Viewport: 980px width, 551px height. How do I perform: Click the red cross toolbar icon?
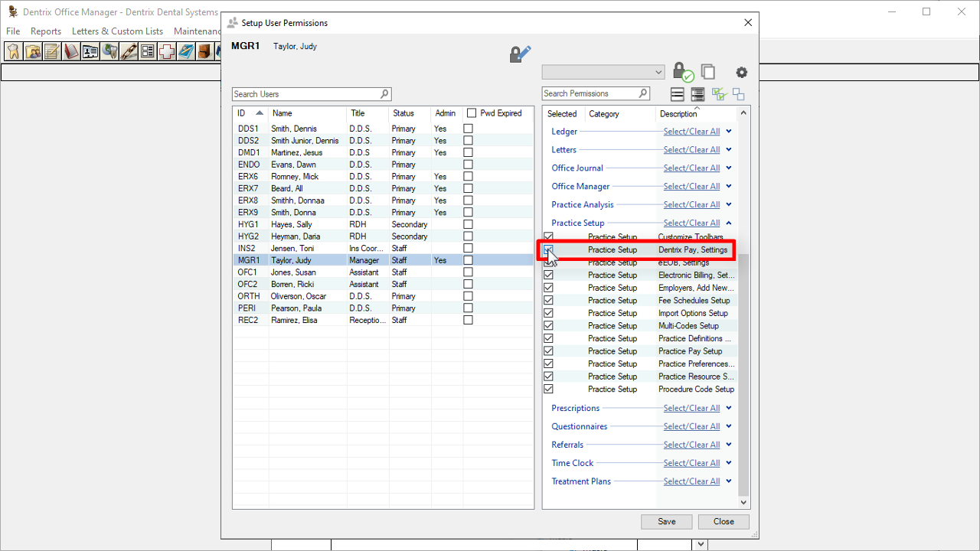point(166,51)
